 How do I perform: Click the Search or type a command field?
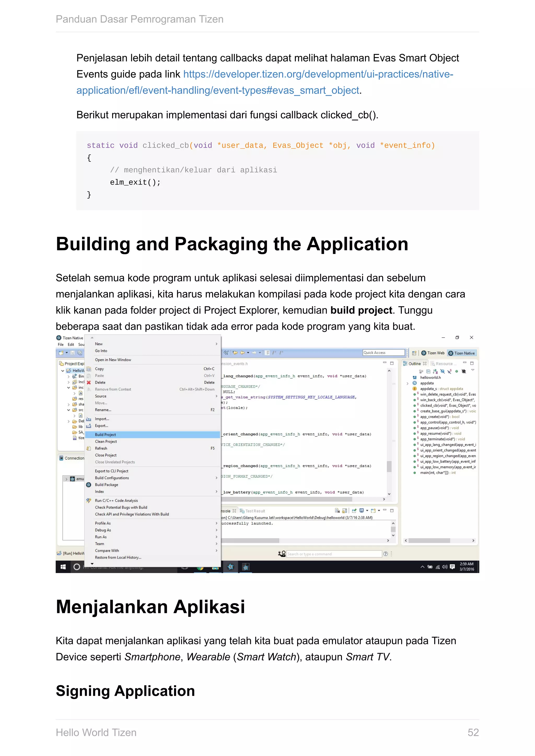coord(334,554)
